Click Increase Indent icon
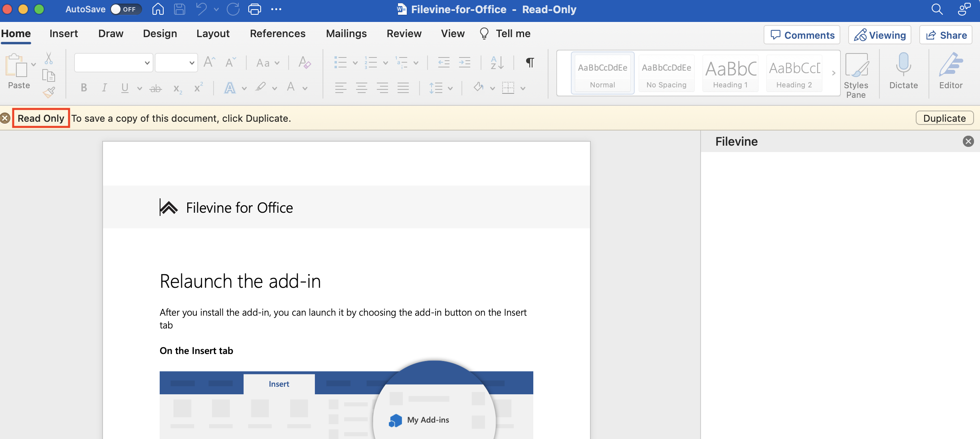This screenshot has width=980, height=439. [x=465, y=62]
